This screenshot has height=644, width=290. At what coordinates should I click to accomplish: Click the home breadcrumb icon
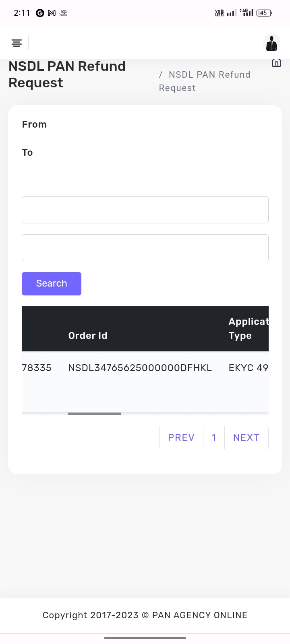(276, 63)
